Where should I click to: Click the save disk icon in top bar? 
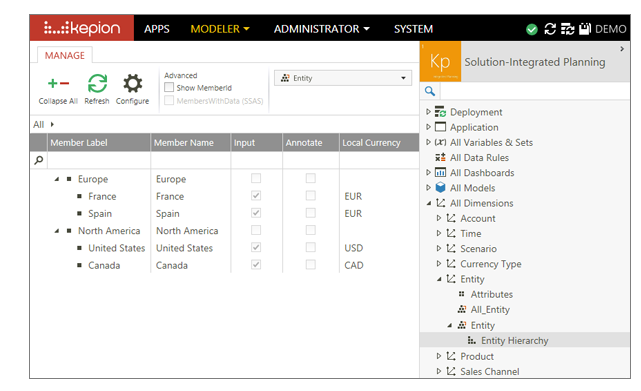coord(585,29)
